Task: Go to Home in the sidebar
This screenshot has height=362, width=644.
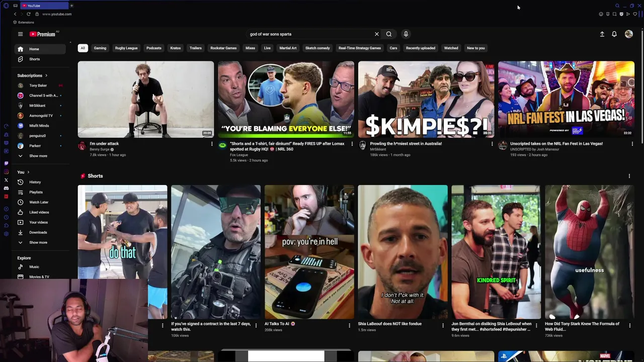Action: 40,49
